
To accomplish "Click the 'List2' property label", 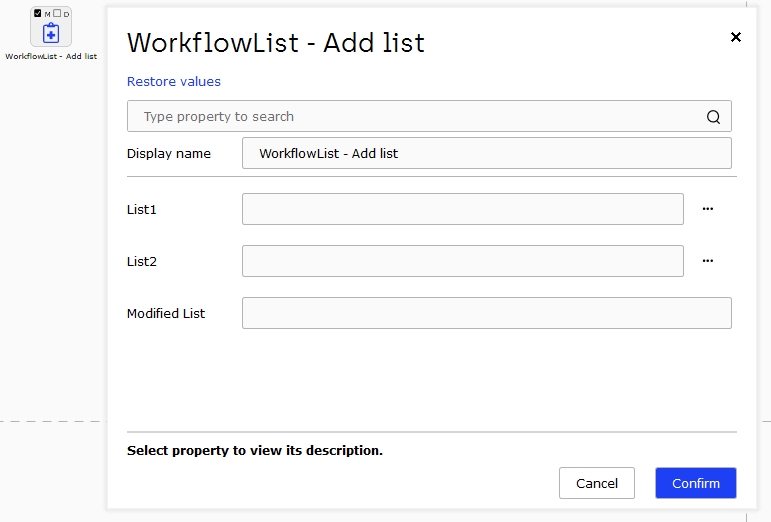I will point(142,261).
